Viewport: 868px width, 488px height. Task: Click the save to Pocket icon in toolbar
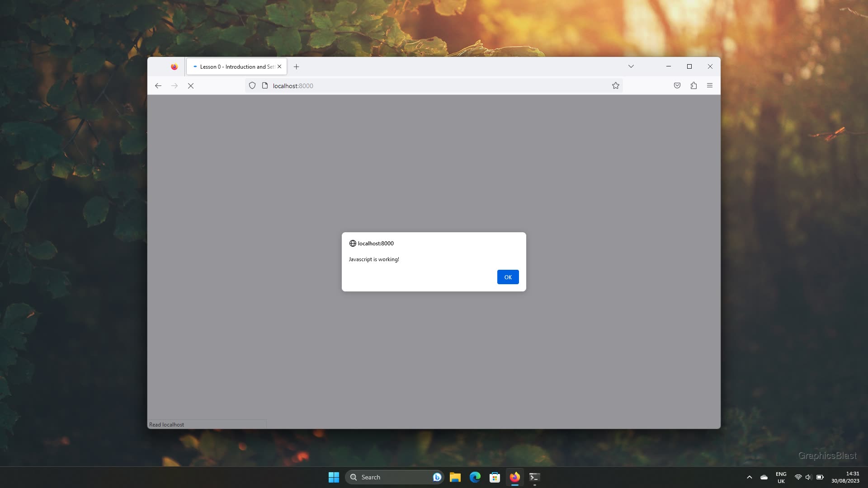[x=677, y=85]
